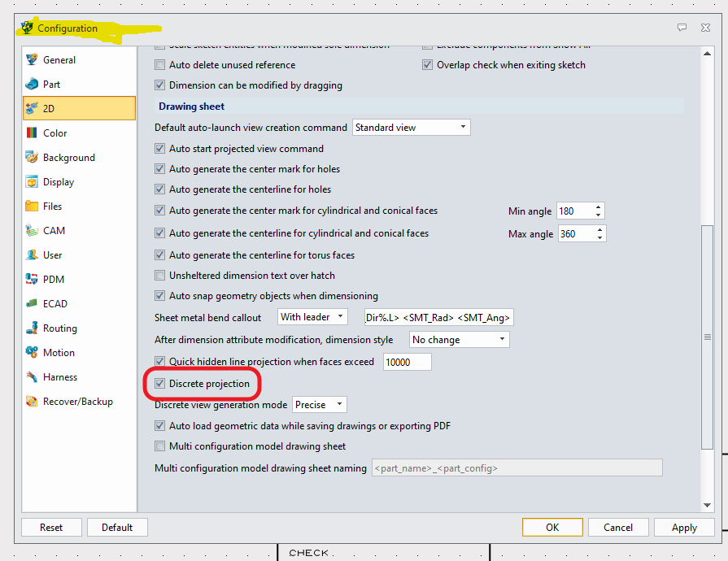Image resolution: width=728 pixels, height=561 pixels.
Task: Open the With leader callout dropdown
Action: [312, 317]
